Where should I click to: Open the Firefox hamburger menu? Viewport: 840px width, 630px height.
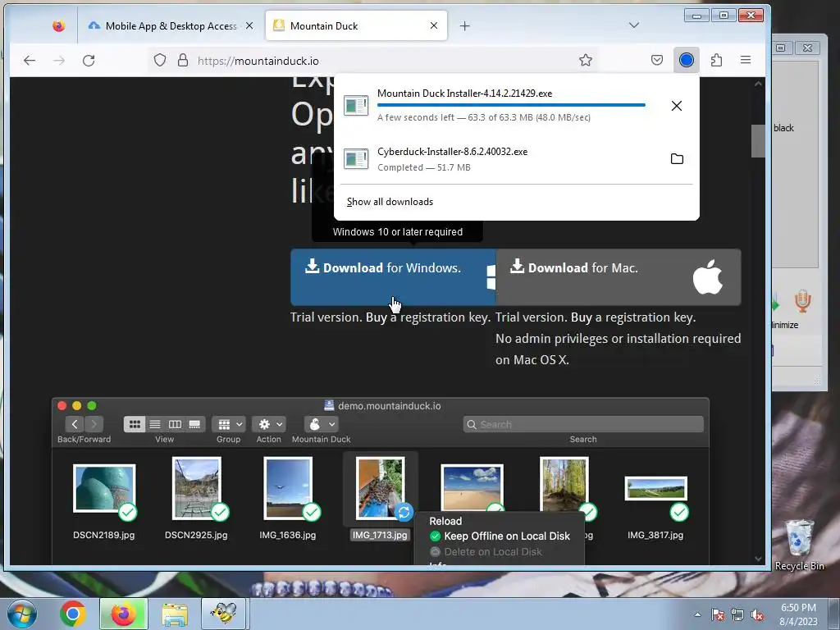coord(745,60)
